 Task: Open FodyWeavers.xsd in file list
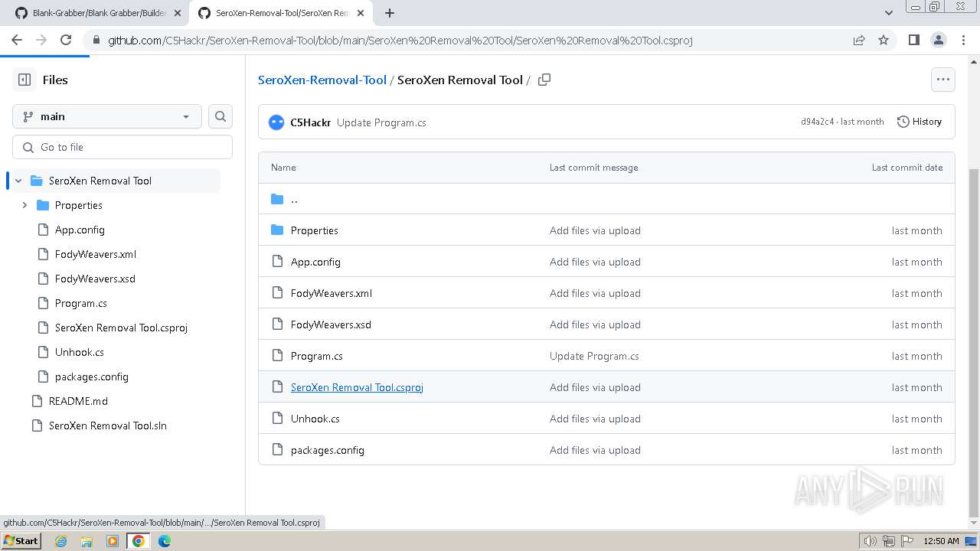pyautogui.click(x=331, y=324)
